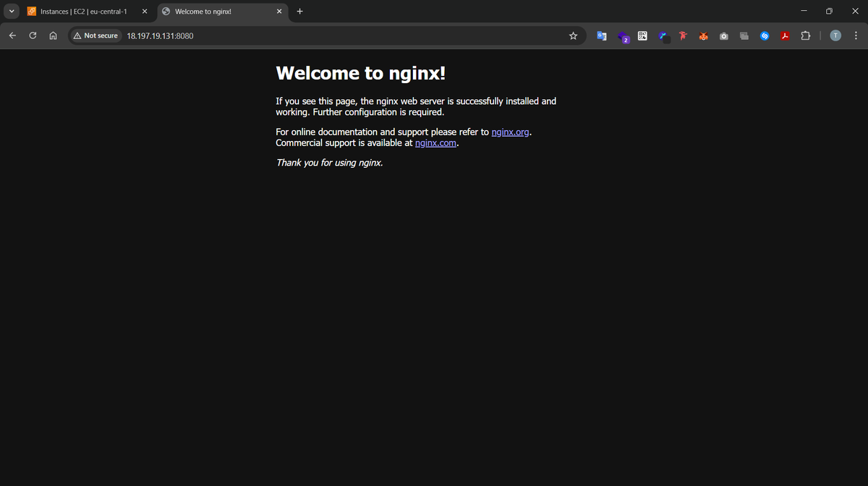Reload the nginx welcome page
The width and height of the screenshot is (868, 486).
[33, 35]
